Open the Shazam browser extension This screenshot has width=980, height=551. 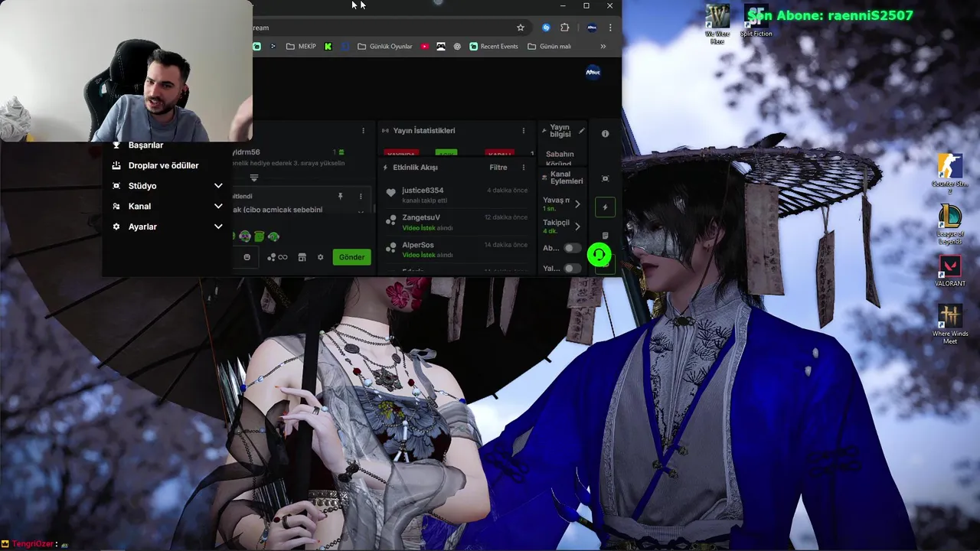(546, 28)
